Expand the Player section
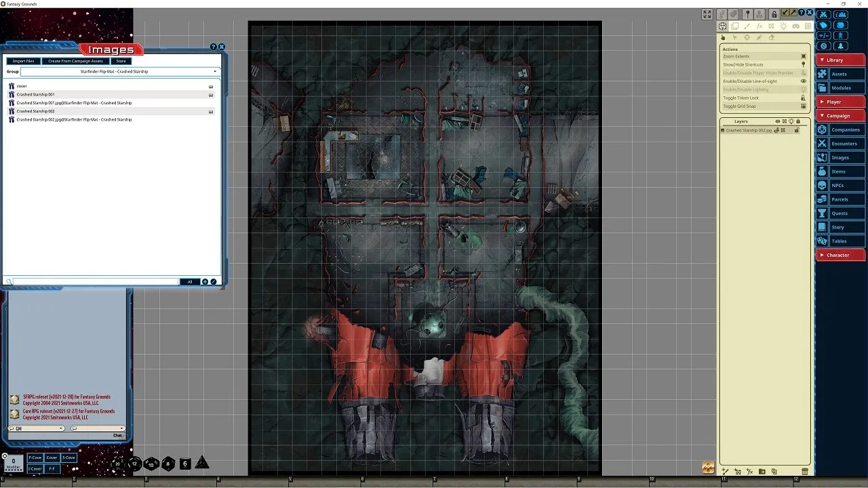The width and height of the screenshot is (868, 488). 840,102
